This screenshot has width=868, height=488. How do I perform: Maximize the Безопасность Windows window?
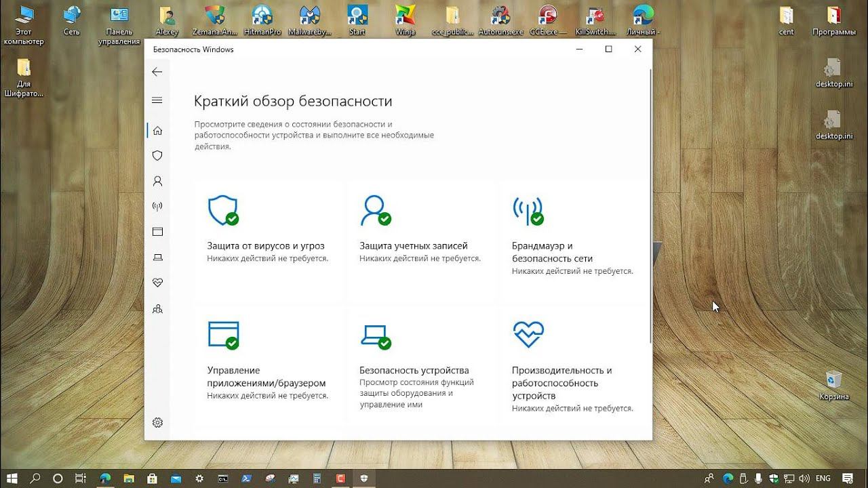pyautogui.click(x=608, y=49)
